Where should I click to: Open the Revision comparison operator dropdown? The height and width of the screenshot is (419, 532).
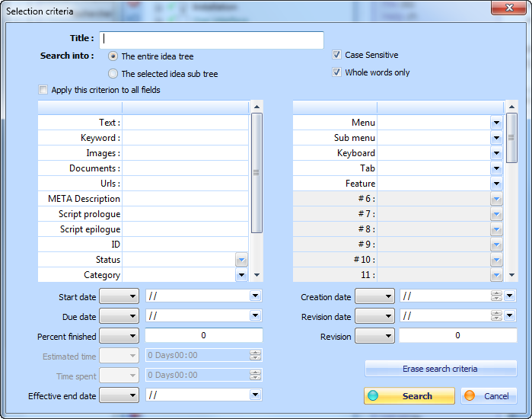[x=374, y=336]
